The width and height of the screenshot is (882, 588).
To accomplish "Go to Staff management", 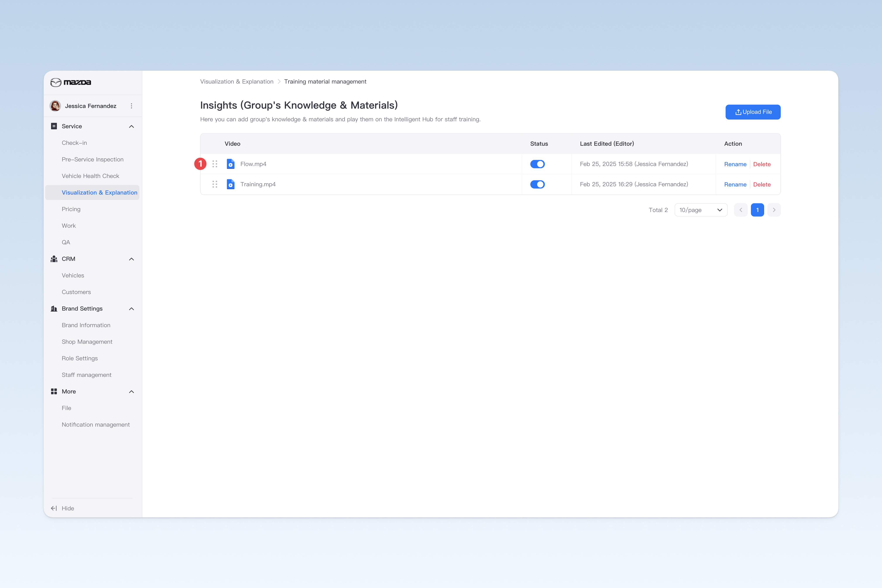I will tap(87, 375).
